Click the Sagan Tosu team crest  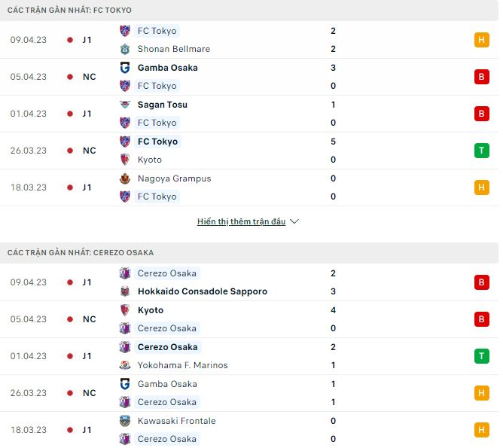[125, 105]
